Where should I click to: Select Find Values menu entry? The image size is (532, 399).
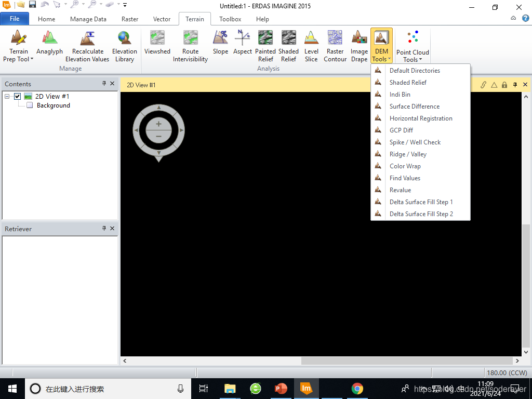[420, 178]
